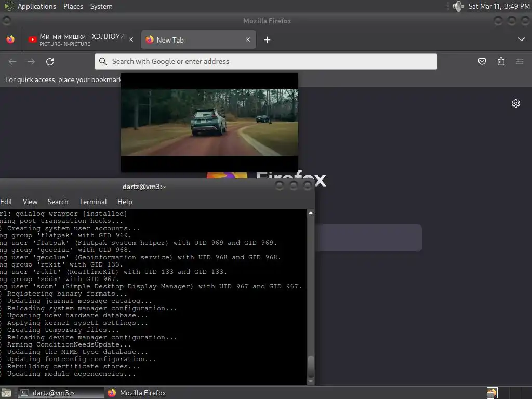This screenshot has width=532, height=399.
Task: Click the terminal scrollbar thumb handle
Action: (x=311, y=366)
